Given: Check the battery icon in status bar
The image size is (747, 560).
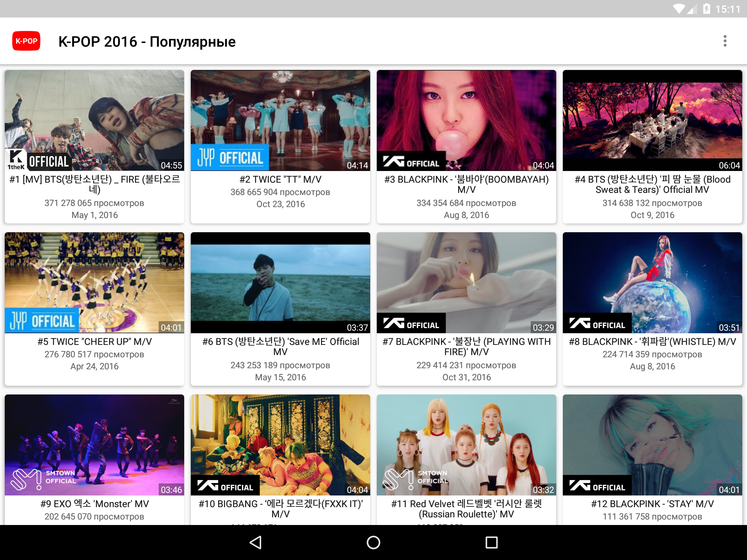Looking at the screenshot, I should pyautogui.click(x=707, y=9).
